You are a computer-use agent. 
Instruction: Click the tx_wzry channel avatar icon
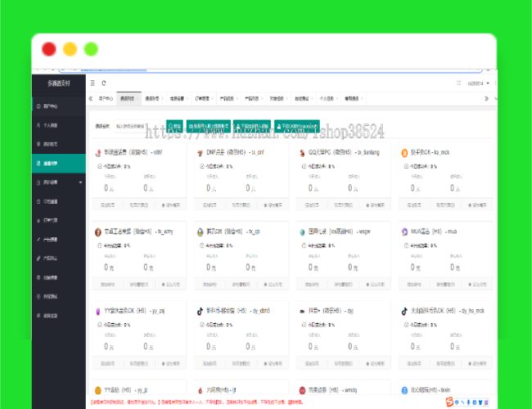pos(97,231)
